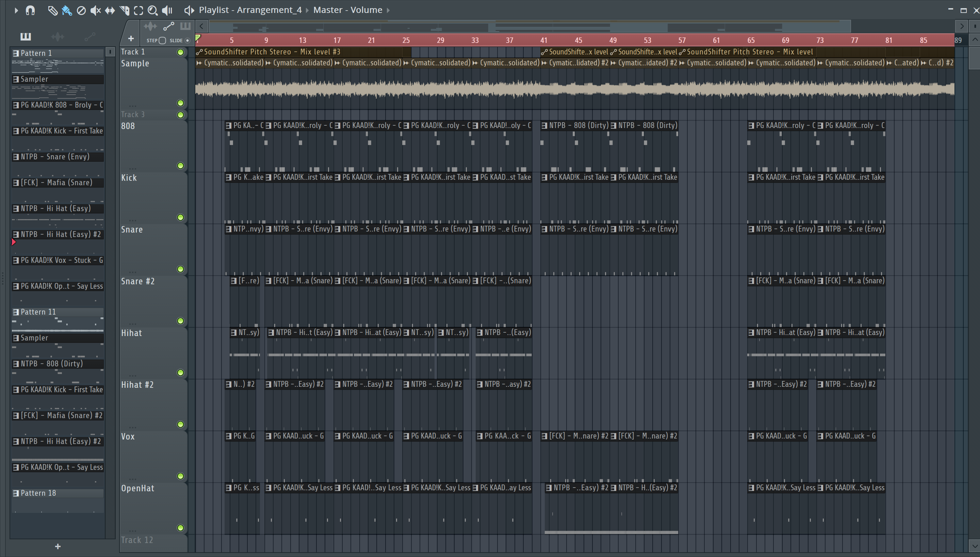Expand the arrow after Master - Volume

point(388,10)
